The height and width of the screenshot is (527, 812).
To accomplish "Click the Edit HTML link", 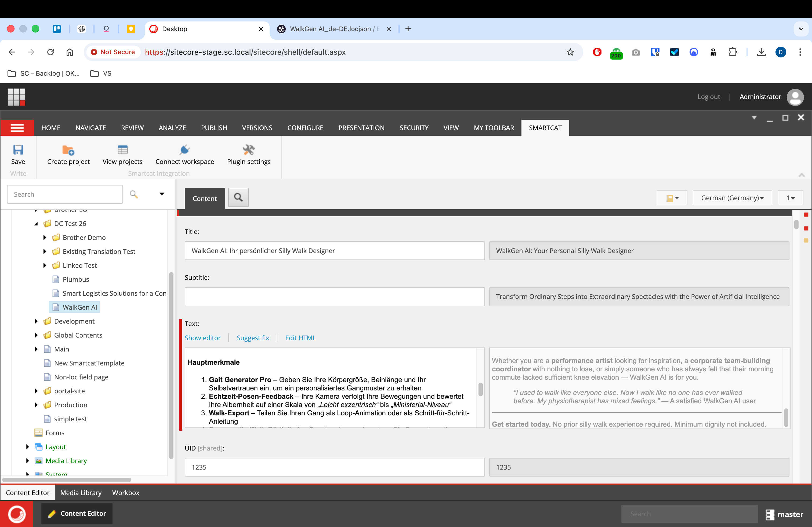I will pyautogui.click(x=300, y=338).
